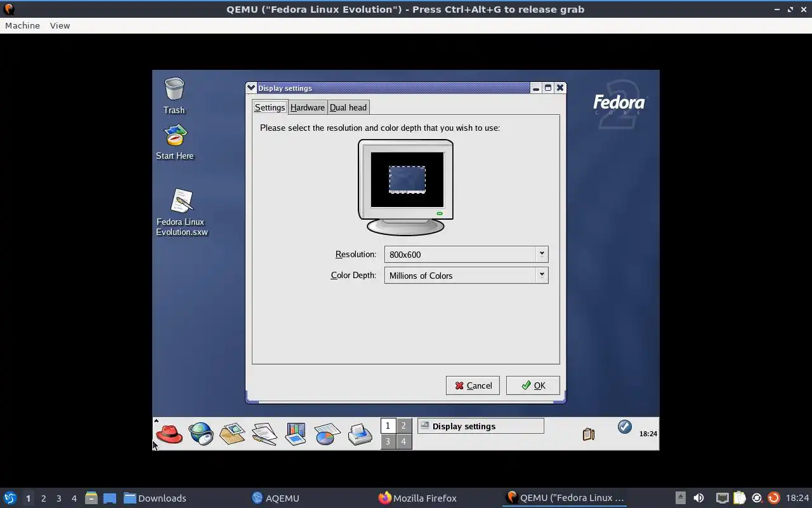
Task: Open the Start Here desktop icon
Action: click(x=174, y=142)
